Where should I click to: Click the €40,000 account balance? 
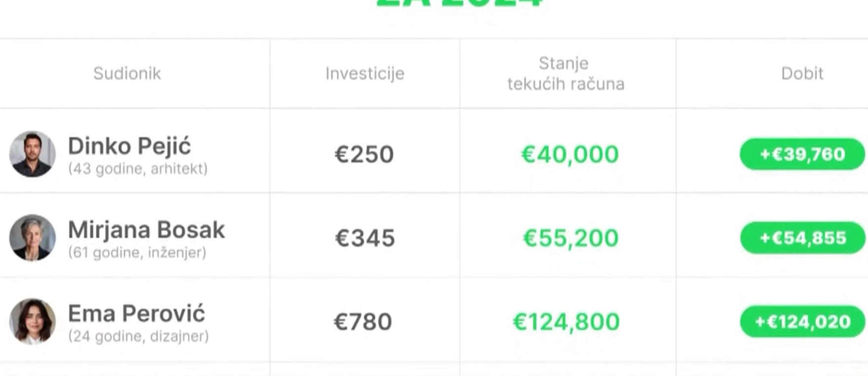click(x=570, y=154)
